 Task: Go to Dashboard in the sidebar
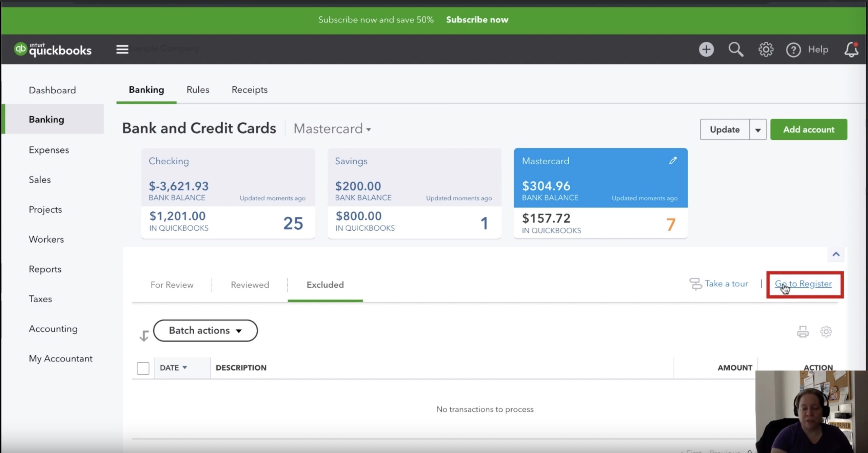point(52,90)
